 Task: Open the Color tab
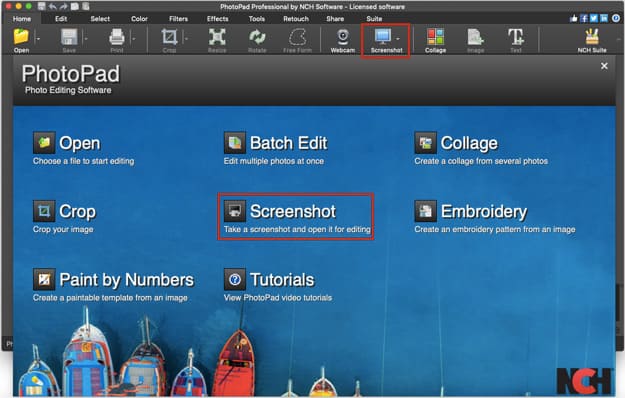139,19
